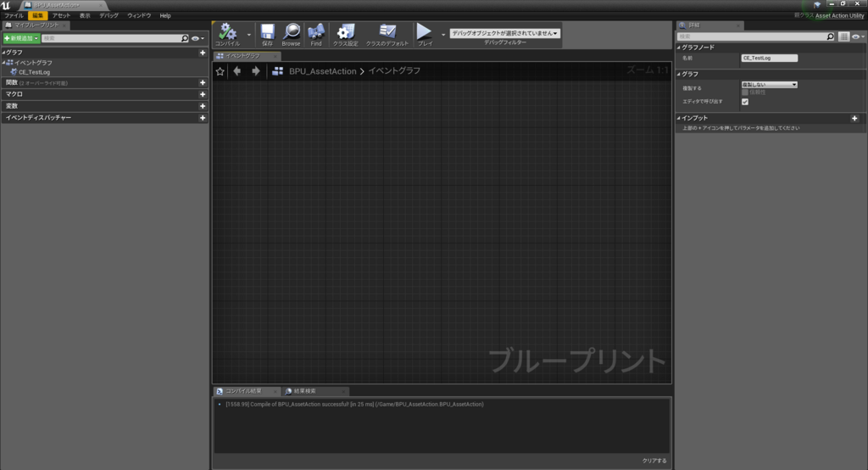Open the play options dropdown arrow

point(442,35)
